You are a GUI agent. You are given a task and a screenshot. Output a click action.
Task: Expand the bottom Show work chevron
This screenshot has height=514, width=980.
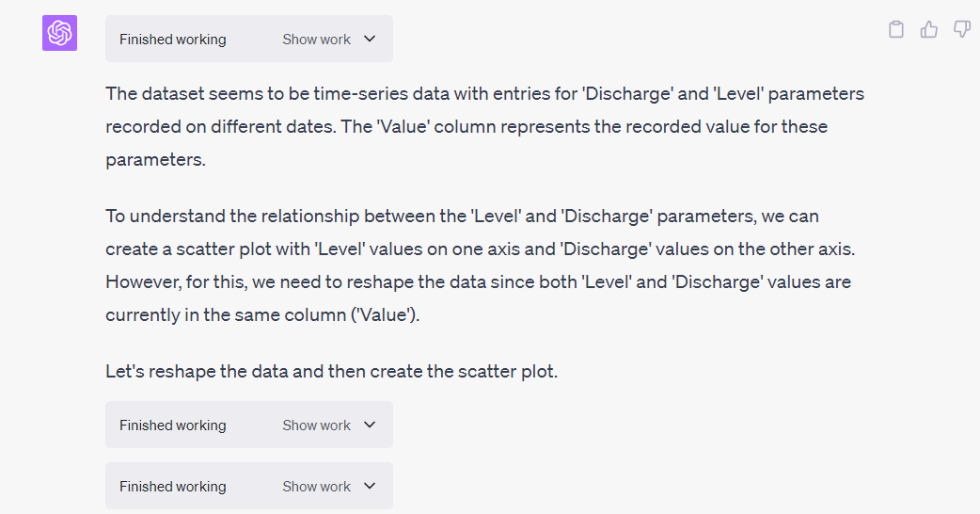[370, 487]
